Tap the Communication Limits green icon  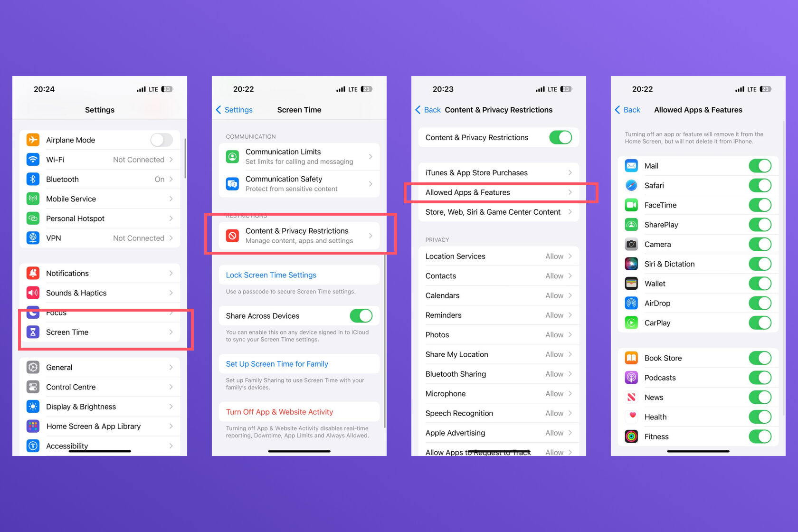(x=232, y=156)
